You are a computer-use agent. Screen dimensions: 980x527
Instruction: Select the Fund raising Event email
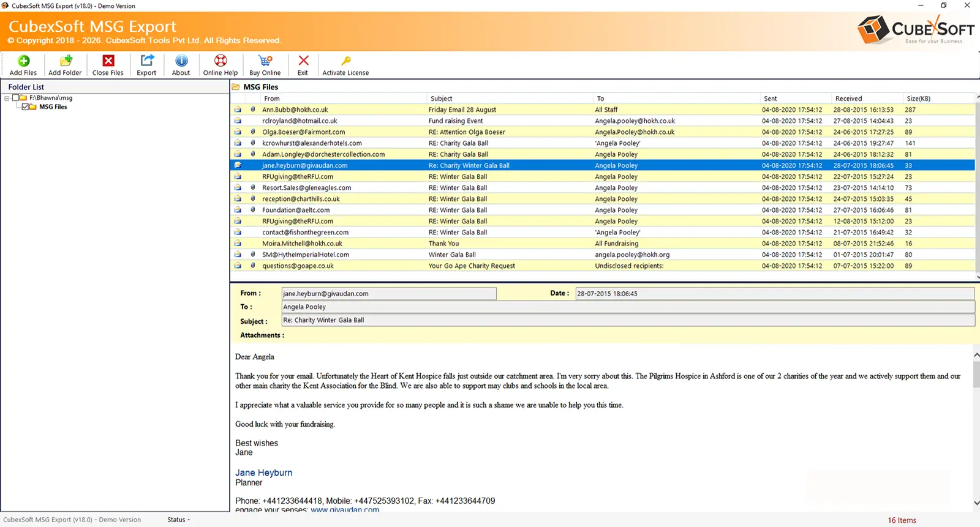pos(603,121)
